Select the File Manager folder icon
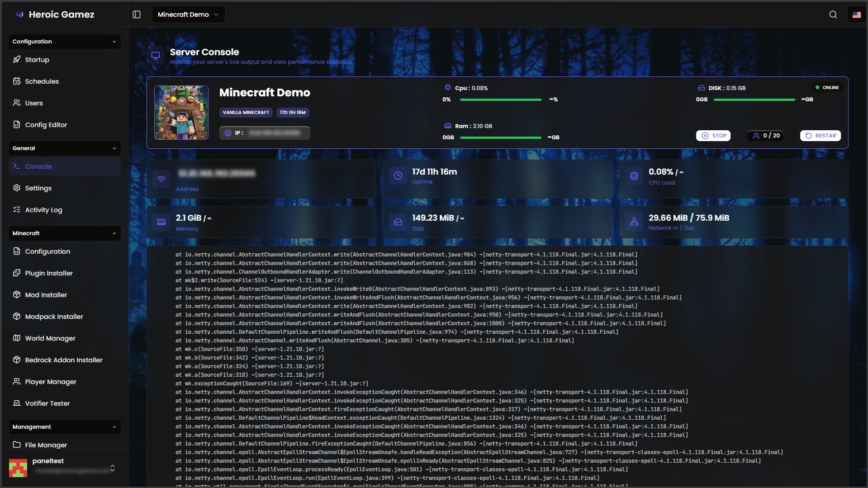 tap(17, 445)
